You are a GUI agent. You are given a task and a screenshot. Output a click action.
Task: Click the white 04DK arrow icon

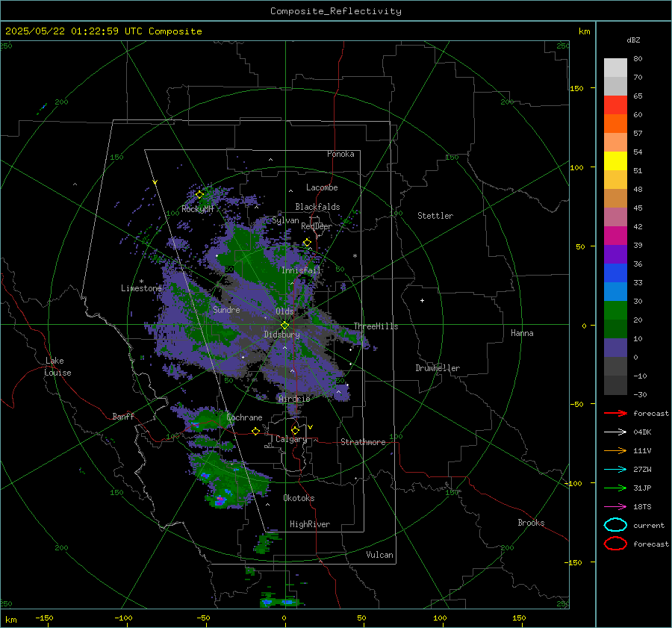click(x=615, y=432)
